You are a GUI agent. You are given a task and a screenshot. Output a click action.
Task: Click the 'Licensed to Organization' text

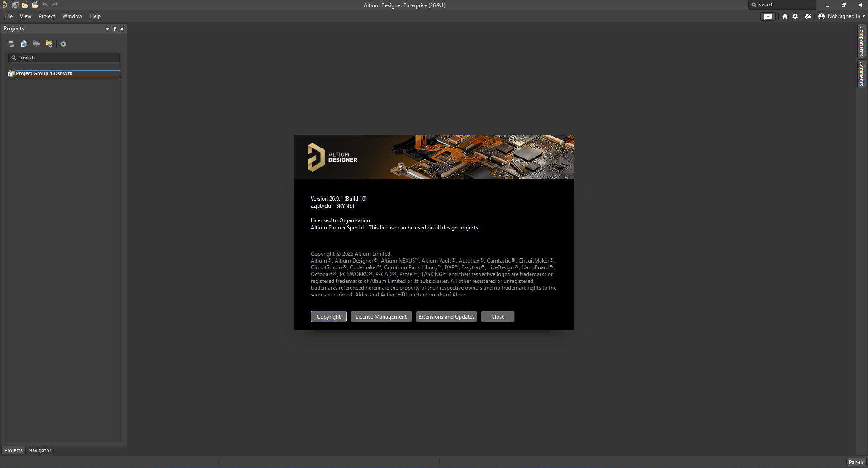(340, 220)
